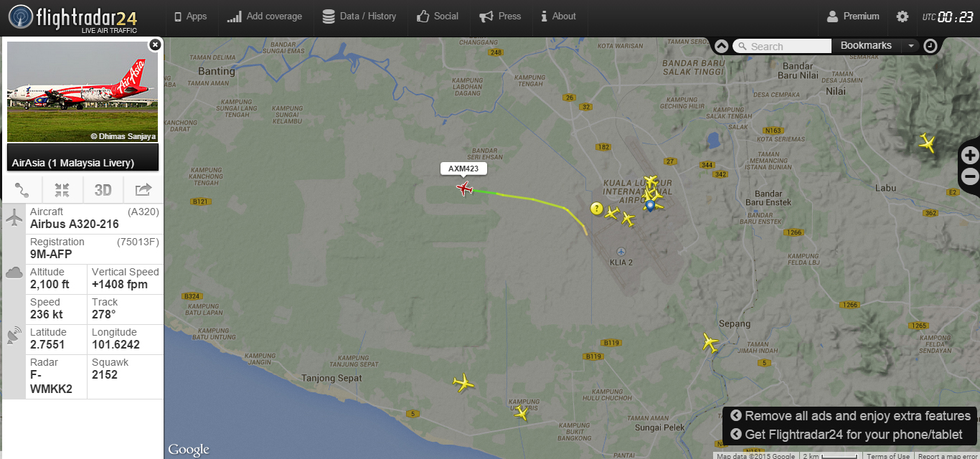Open the Data / History menu
Viewport: 980px width, 459px height.
[x=359, y=16]
